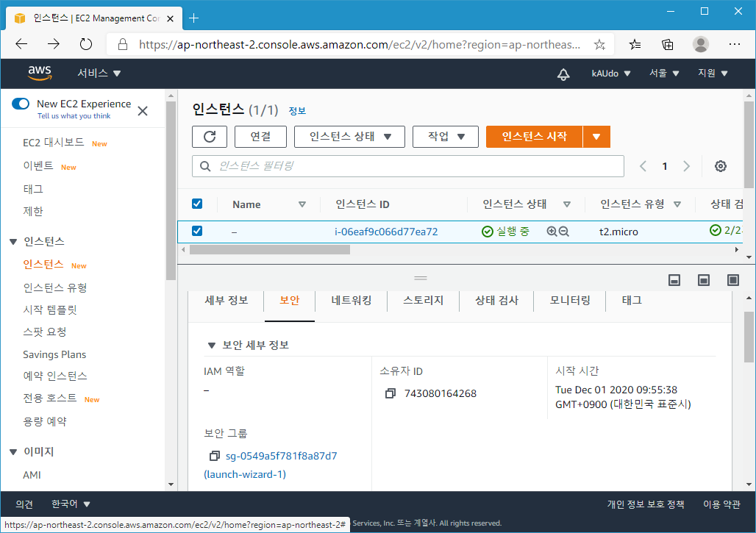This screenshot has height=533, width=756.
Task: Switch to the 스토리지 tab
Action: coord(423,301)
